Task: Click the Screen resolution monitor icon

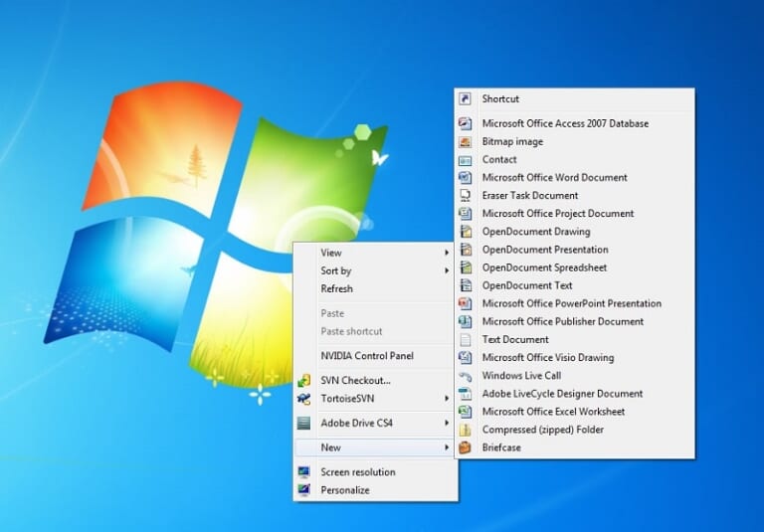Action: point(304,472)
